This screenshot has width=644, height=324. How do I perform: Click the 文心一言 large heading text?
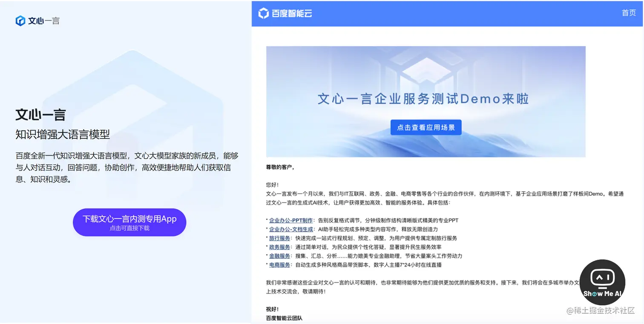pos(40,115)
